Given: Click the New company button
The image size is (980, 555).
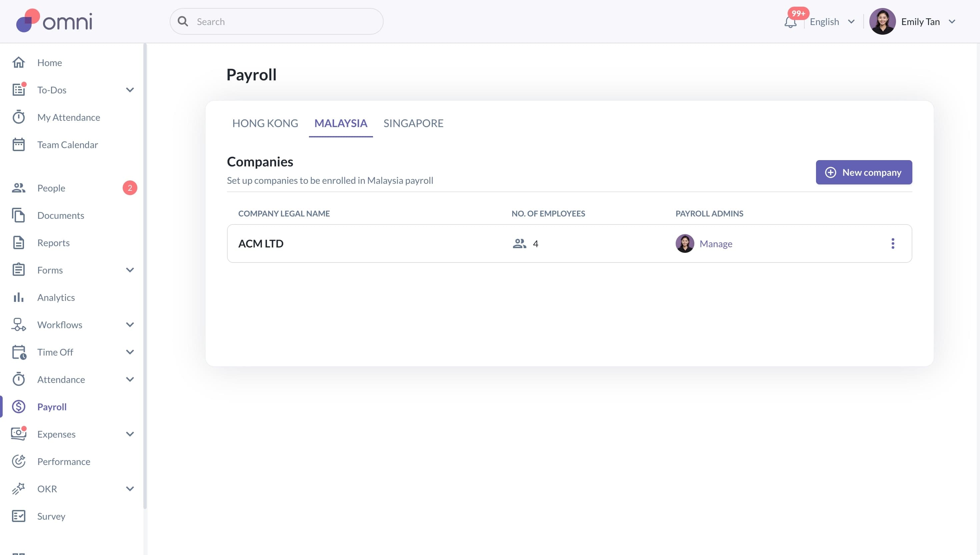Looking at the screenshot, I should pyautogui.click(x=863, y=172).
